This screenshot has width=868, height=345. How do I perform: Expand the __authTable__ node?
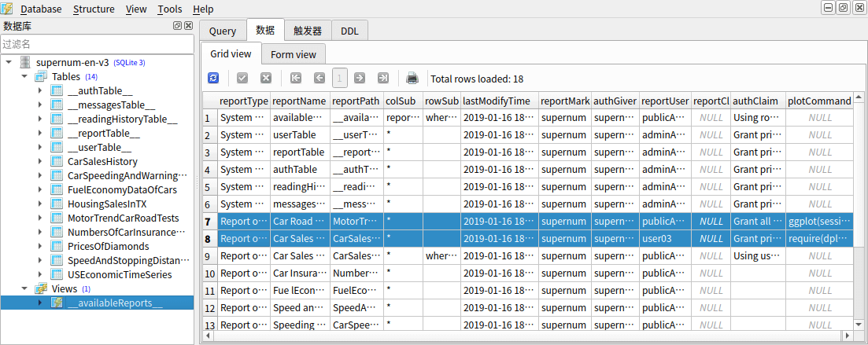(x=40, y=90)
